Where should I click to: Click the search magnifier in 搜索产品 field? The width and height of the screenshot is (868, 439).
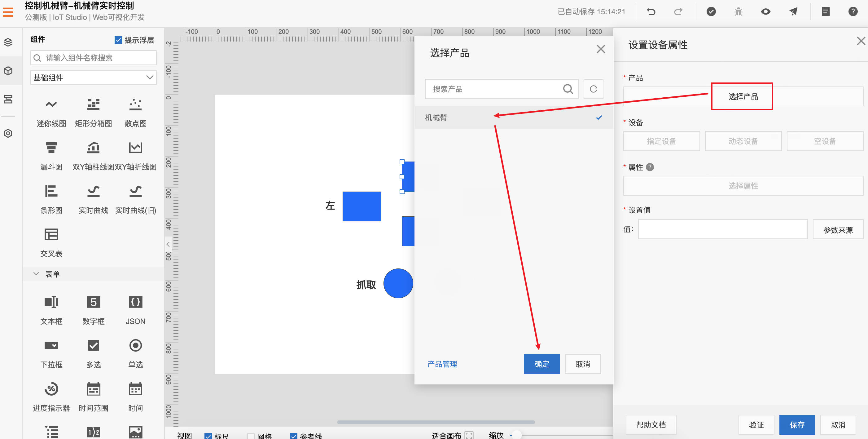[x=568, y=89]
